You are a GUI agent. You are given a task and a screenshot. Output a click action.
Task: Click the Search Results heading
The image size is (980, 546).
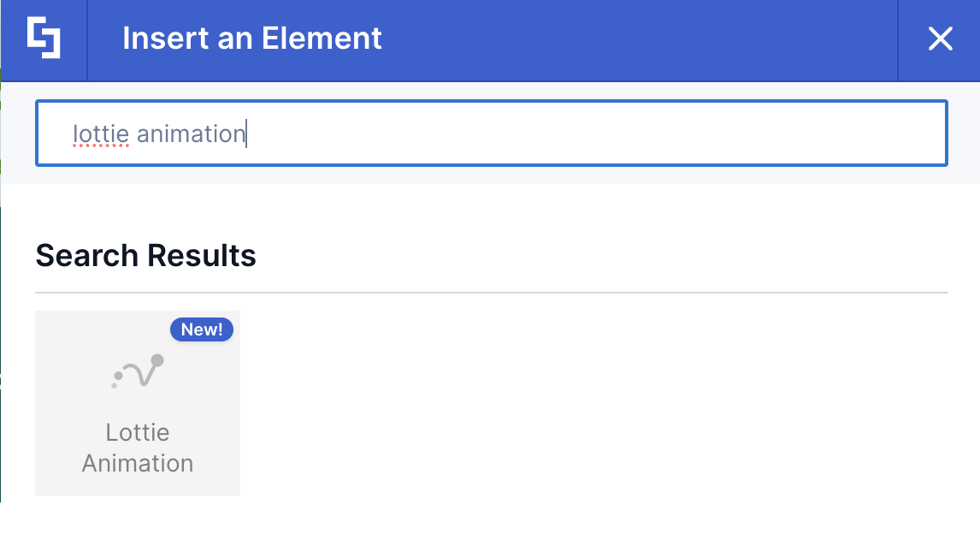145,255
